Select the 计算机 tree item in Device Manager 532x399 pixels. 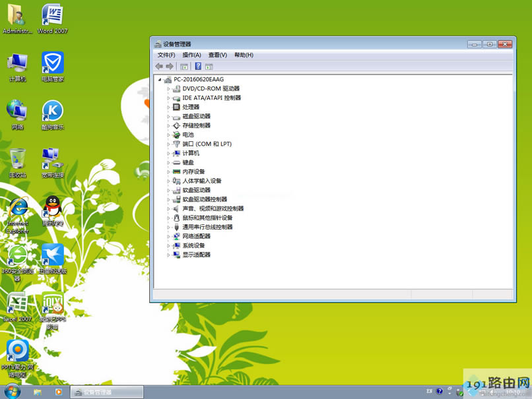click(191, 153)
